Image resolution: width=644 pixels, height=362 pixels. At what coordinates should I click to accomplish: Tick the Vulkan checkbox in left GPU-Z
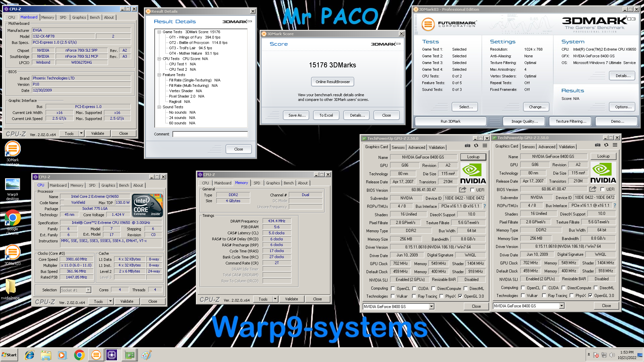(x=393, y=296)
